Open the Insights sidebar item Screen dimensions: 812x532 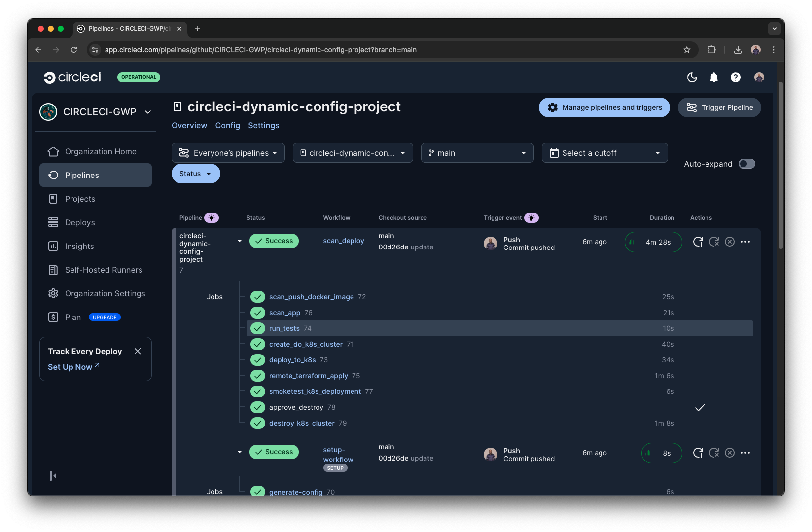79,246
